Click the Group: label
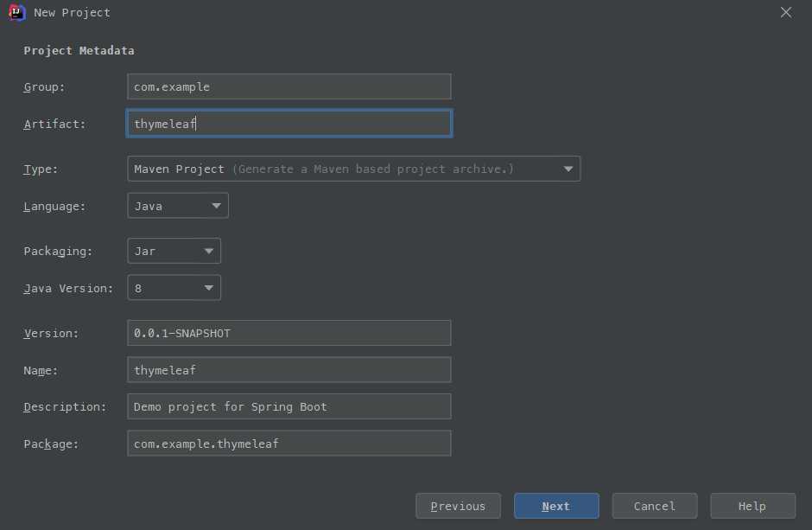Image resolution: width=812 pixels, height=530 pixels. [x=44, y=87]
